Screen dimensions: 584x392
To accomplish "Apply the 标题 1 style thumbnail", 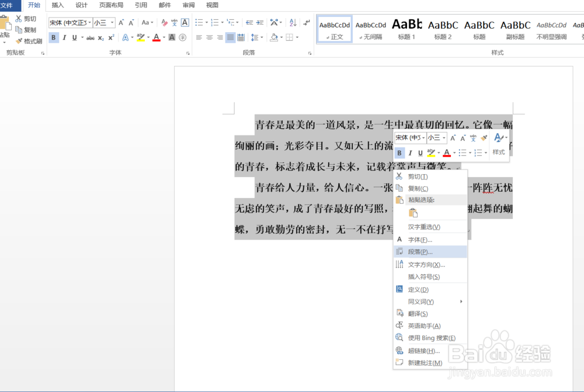I will pyautogui.click(x=407, y=29).
